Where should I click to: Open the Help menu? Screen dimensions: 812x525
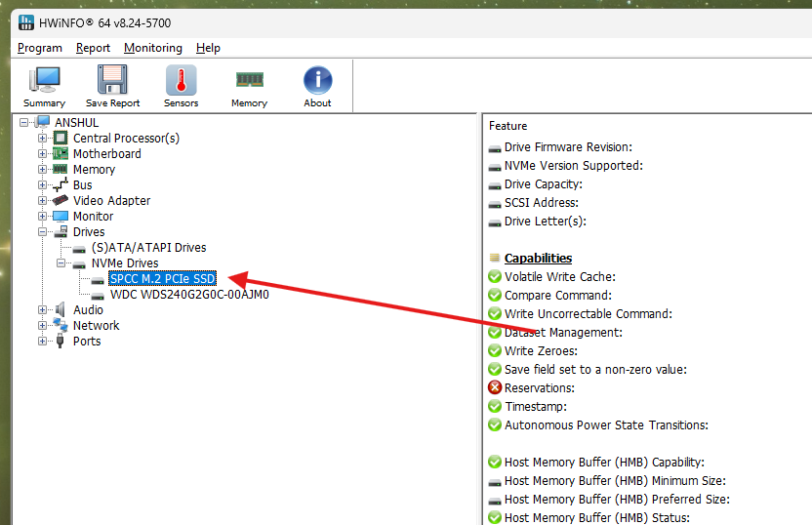click(x=208, y=48)
